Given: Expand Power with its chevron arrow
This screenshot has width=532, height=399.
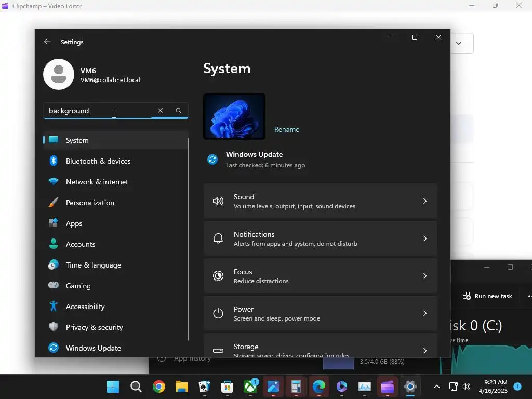Looking at the screenshot, I should tap(425, 313).
